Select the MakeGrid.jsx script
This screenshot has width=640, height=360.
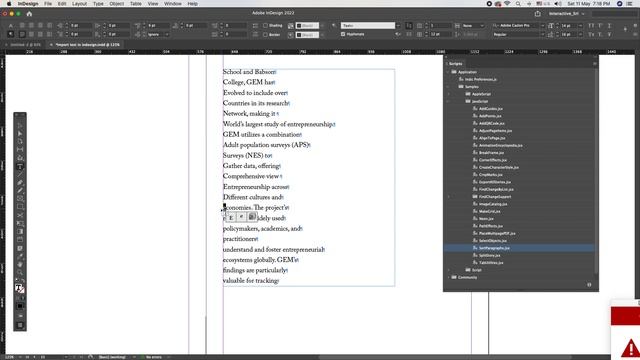[x=489, y=211]
